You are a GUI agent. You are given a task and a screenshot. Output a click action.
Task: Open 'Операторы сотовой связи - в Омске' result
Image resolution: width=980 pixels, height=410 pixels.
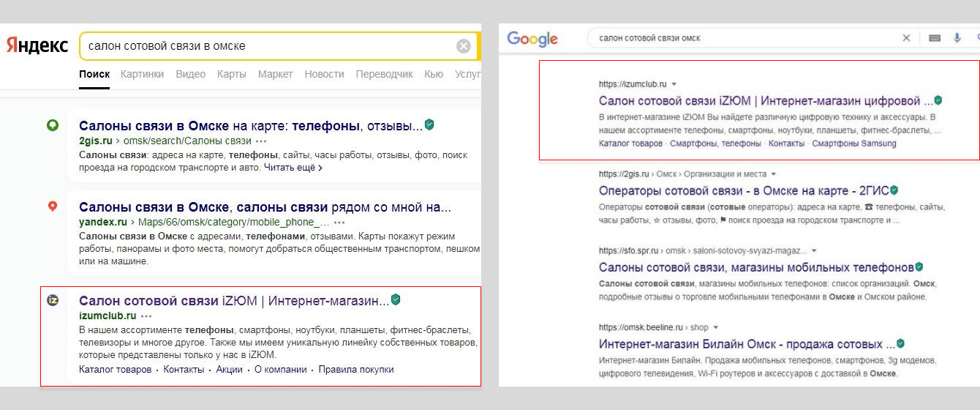click(x=744, y=191)
